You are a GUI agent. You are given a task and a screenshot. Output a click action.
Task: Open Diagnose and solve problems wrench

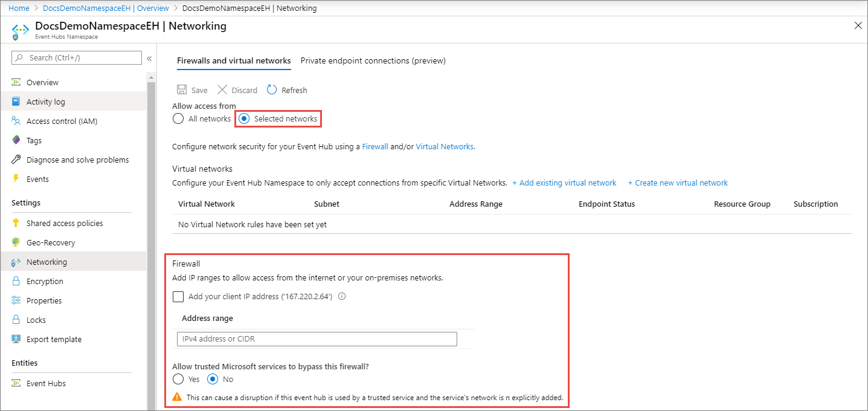(x=77, y=160)
